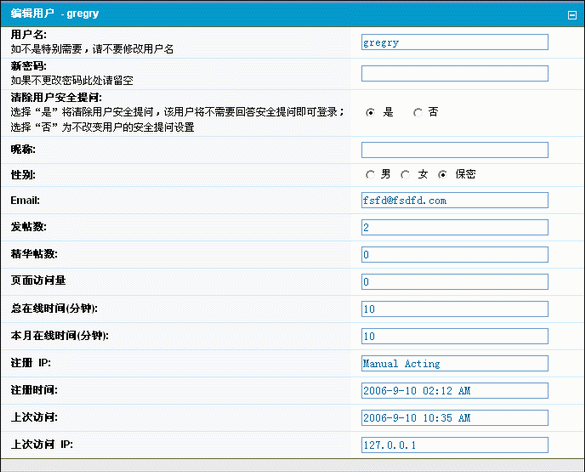Click the 性别: label
This screenshot has height=472, width=585.
(23, 175)
